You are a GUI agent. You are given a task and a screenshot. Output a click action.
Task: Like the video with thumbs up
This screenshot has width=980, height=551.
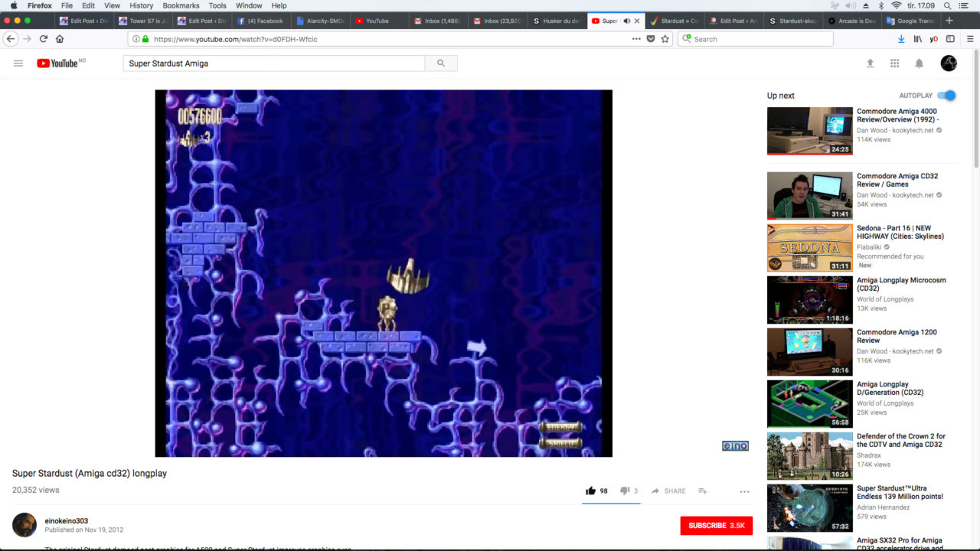coord(591,491)
